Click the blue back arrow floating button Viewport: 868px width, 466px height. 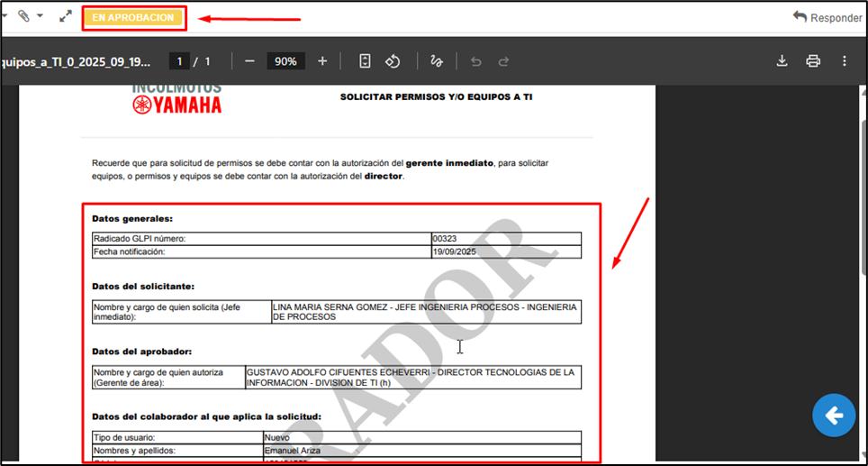(x=834, y=416)
